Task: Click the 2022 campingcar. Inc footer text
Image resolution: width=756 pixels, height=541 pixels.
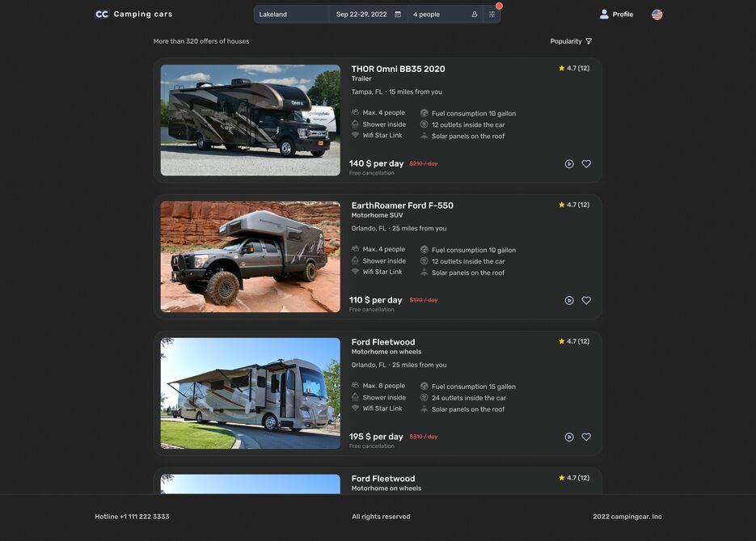Action: click(x=627, y=517)
